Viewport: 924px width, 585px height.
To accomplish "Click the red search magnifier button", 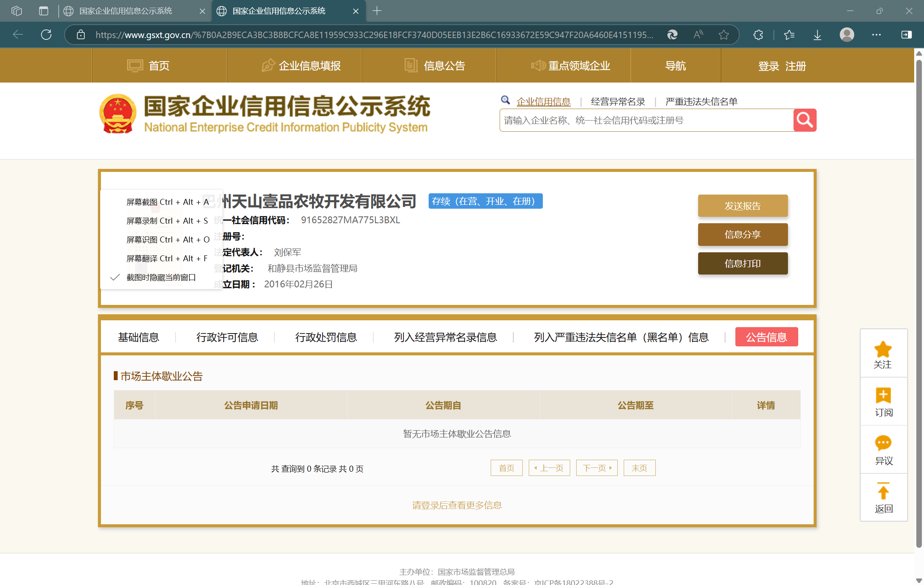I will (805, 120).
